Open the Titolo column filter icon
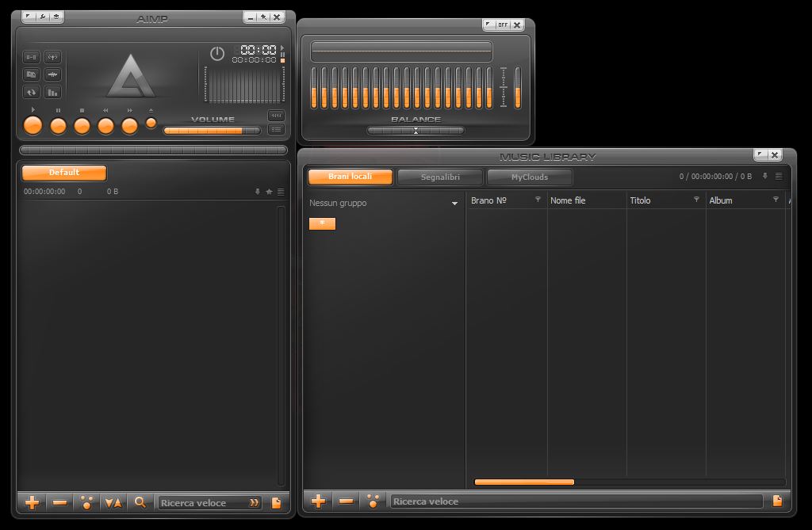 pyautogui.click(x=696, y=200)
